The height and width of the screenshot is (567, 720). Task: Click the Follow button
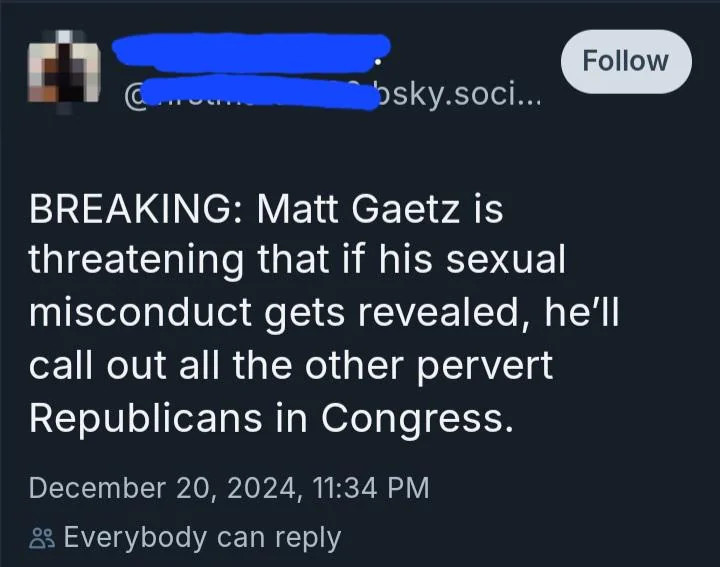coord(625,61)
